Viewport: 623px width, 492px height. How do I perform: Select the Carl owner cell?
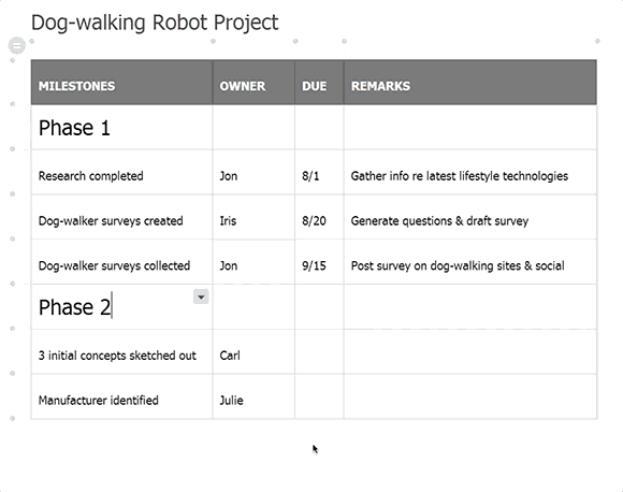pyautogui.click(x=253, y=352)
